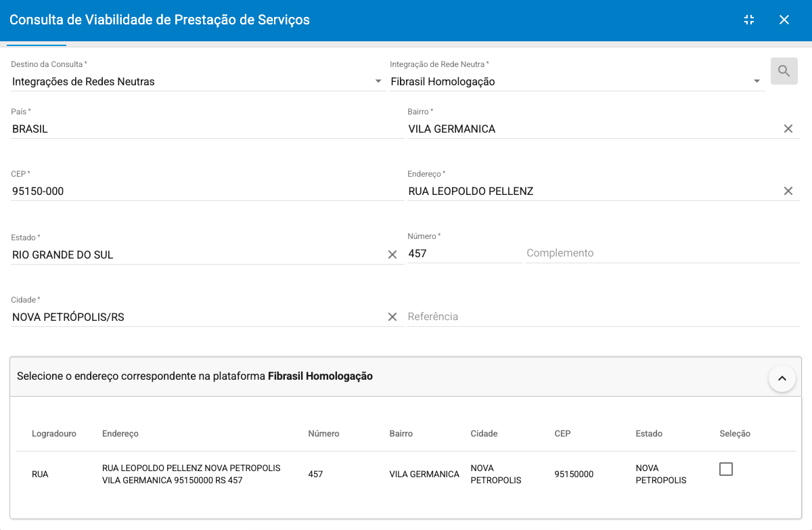Click the Seleção column header

tap(735, 433)
